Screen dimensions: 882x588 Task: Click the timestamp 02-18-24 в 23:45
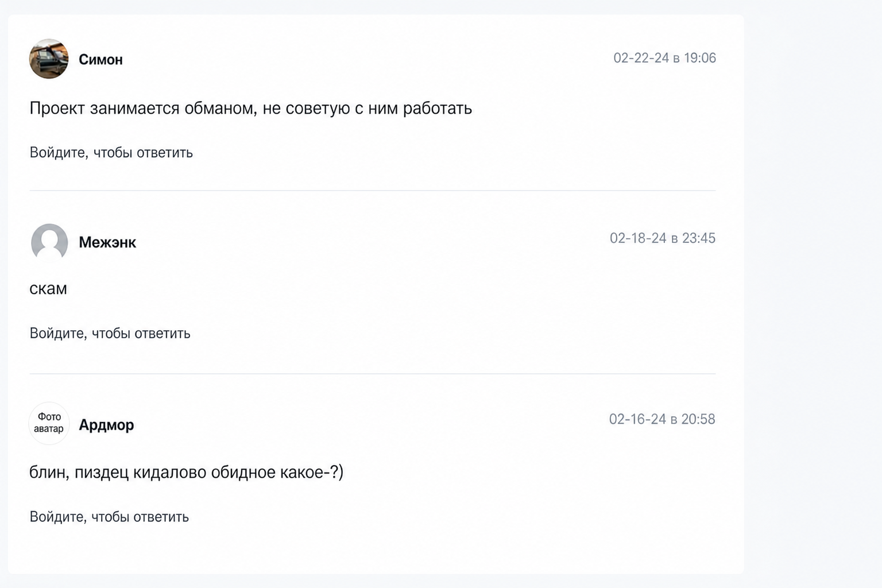click(662, 238)
